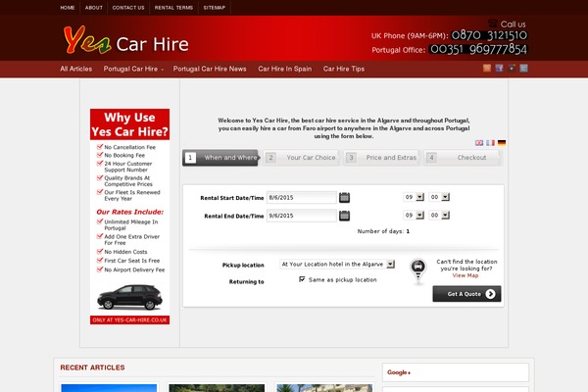The width and height of the screenshot is (588, 392).
Task: Click the Rental End Date input field
Action: coord(302,216)
